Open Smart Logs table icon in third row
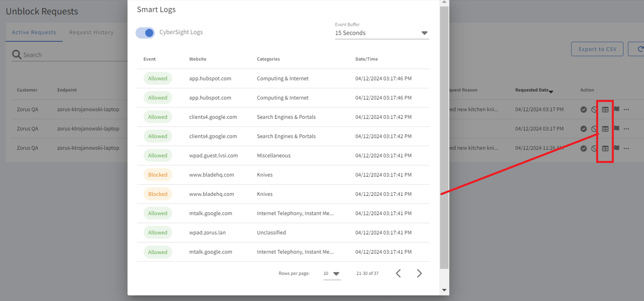The image size is (644, 301). [x=605, y=148]
